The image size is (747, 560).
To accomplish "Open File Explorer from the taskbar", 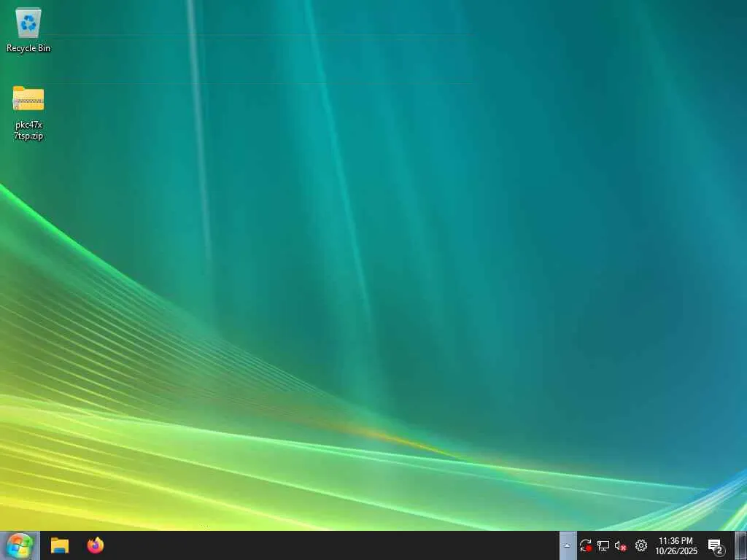I will tap(60, 545).
